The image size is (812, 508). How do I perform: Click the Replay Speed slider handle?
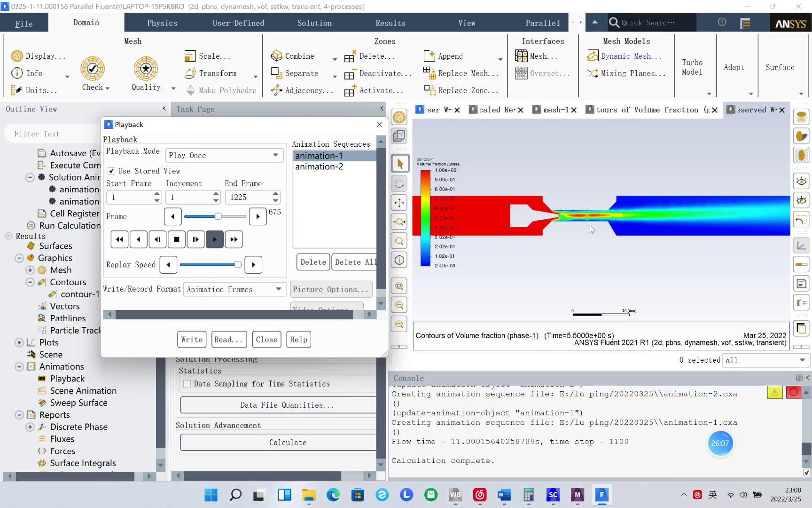pos(238,265)
